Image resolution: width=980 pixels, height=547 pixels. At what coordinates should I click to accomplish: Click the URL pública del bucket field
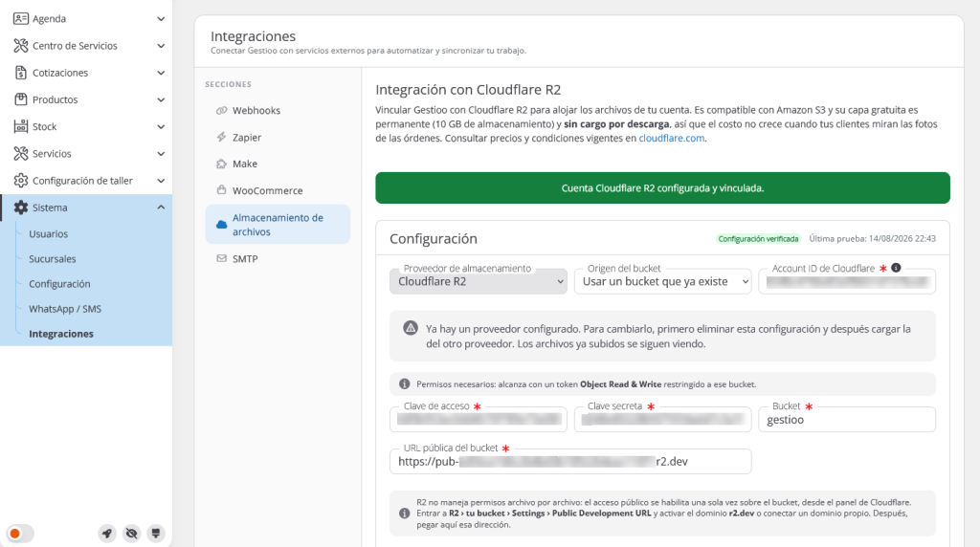point(570,462)
